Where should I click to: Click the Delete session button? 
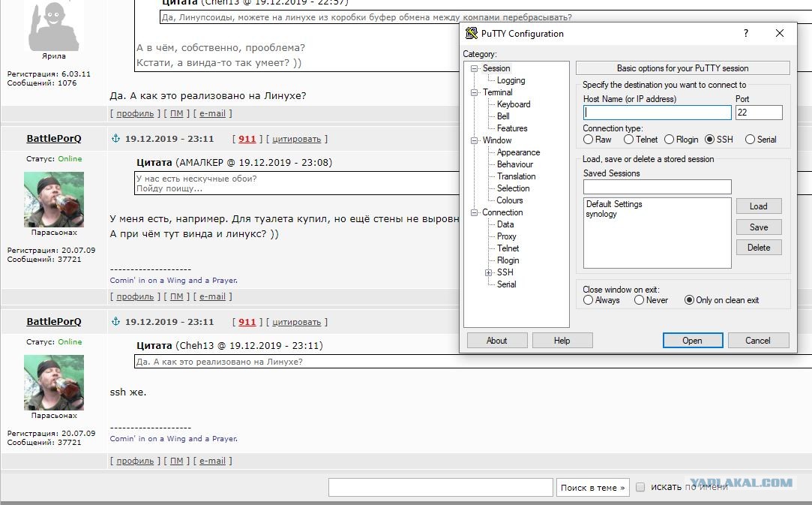pos(759,248)
